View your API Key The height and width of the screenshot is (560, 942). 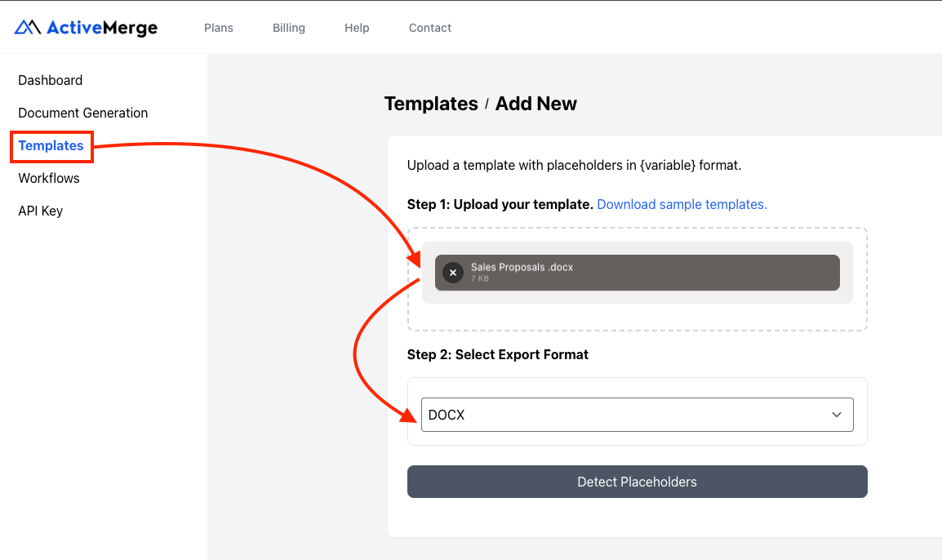[x=40, y=211]
